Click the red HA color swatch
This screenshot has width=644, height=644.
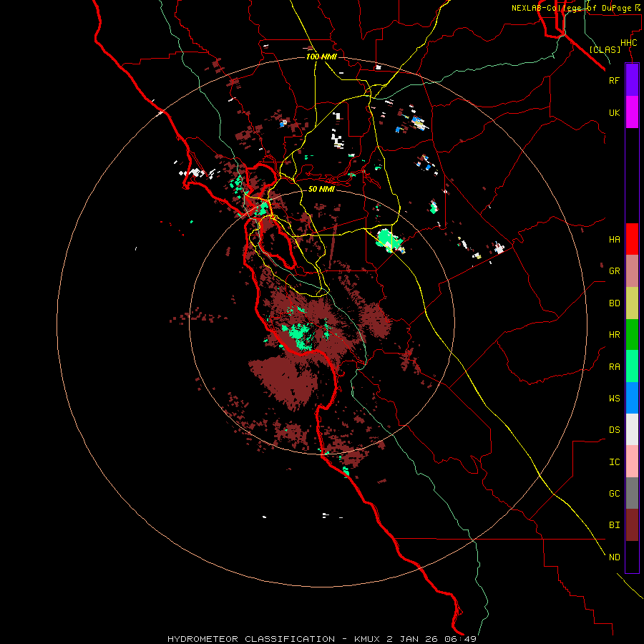click(x=632, y=239)
